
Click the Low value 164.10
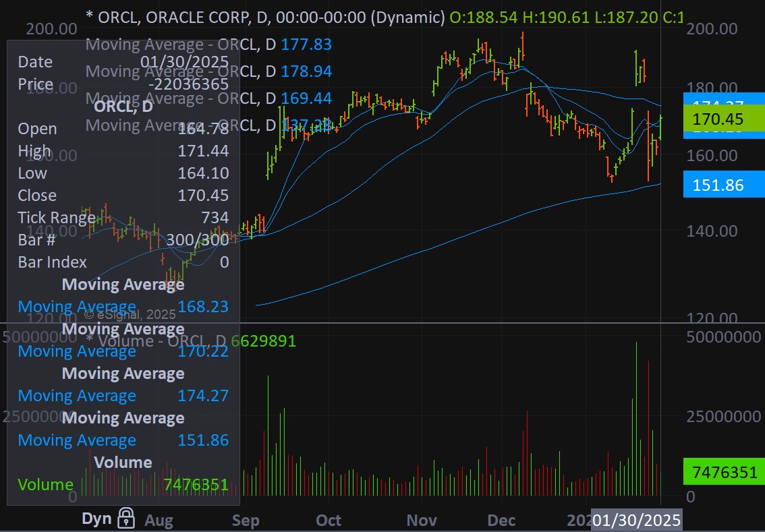tap(203, 173)
